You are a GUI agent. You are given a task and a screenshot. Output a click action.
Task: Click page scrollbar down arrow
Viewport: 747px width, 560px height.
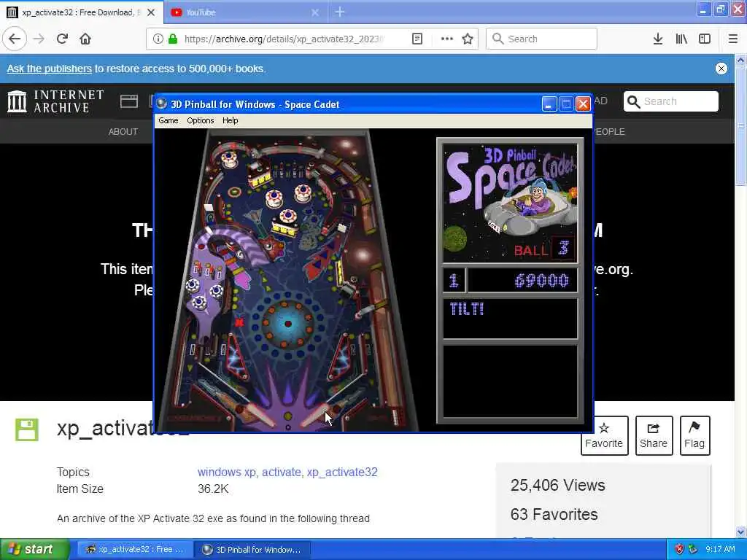(x=740, y=532)
